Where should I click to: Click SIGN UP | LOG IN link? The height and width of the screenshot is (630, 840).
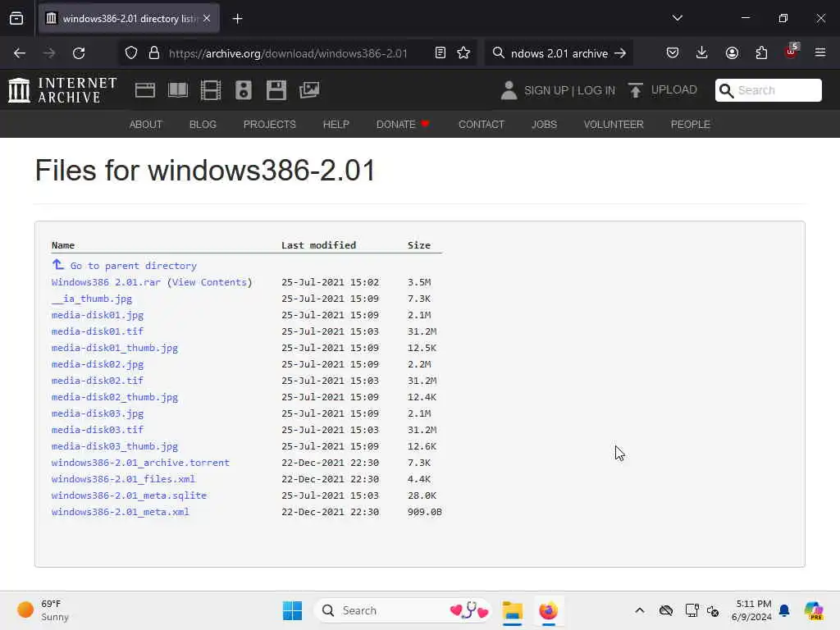[569, 90]
